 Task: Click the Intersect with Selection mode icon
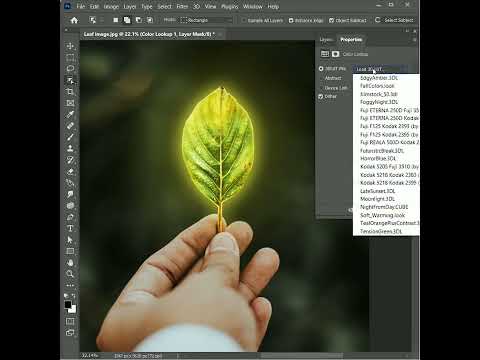(150, 20)
